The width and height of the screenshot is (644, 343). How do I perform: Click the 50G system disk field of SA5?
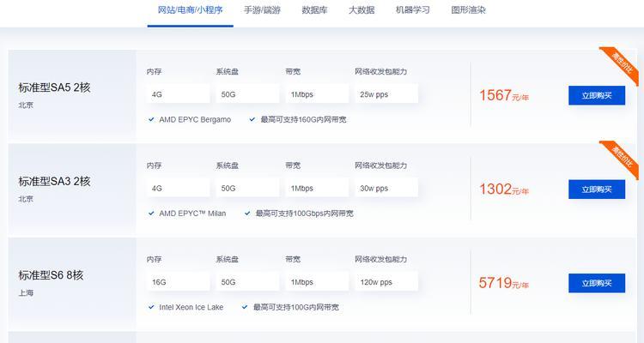tap(247, 94)
